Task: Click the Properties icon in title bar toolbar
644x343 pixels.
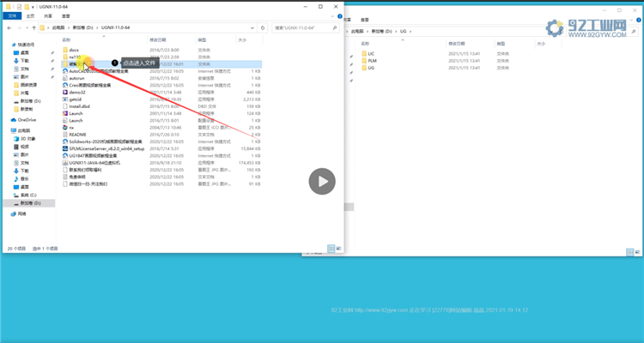Action: coord(19,7)
